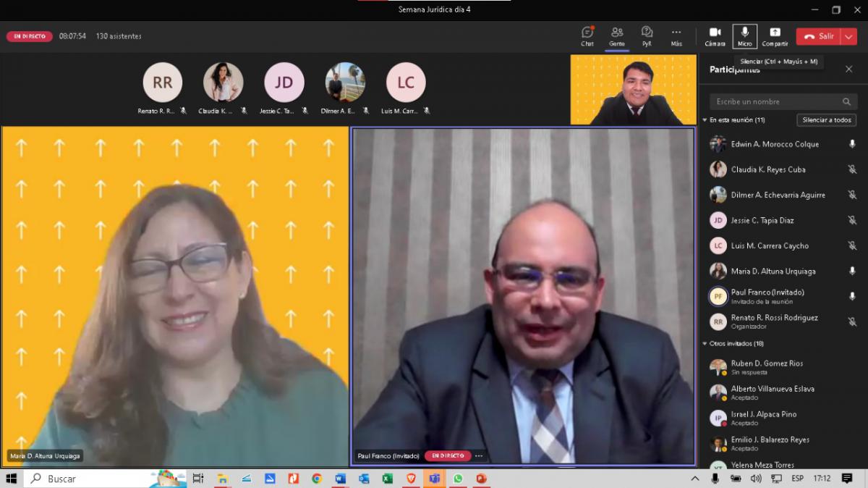Open WhatsApp from the Windows taskbar
868x488 pixels.
coord(458,479)
